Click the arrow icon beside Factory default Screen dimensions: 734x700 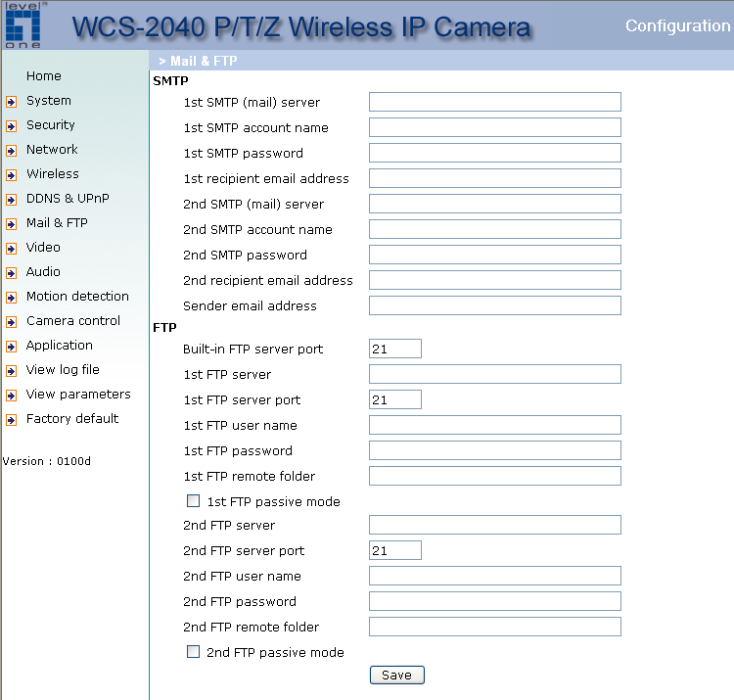coord(11,420)
